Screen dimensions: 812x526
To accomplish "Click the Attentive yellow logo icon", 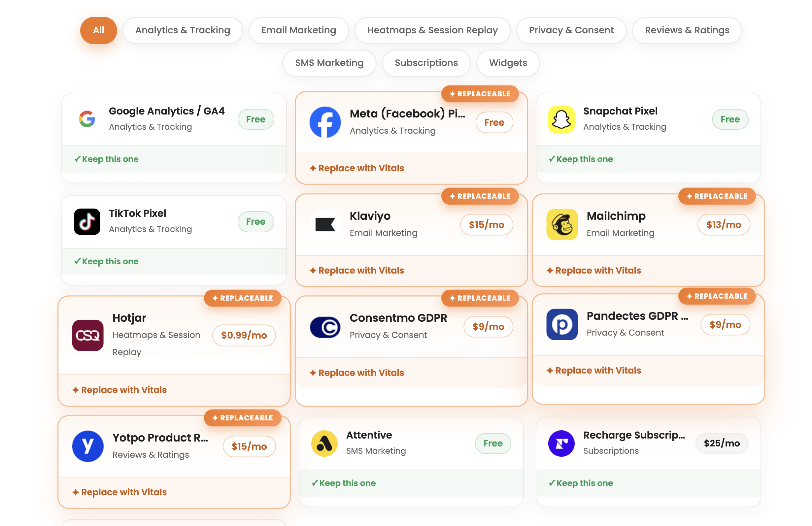I will [324, 443].
